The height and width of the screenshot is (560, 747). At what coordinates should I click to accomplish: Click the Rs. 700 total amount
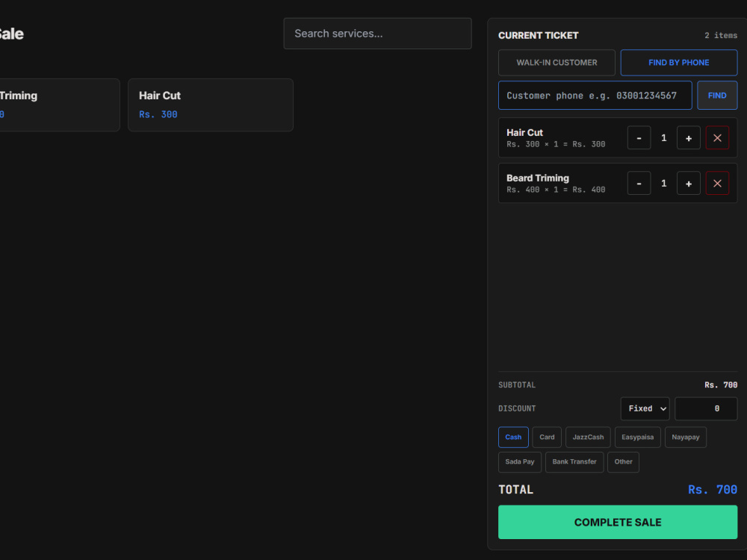(713, 490)
